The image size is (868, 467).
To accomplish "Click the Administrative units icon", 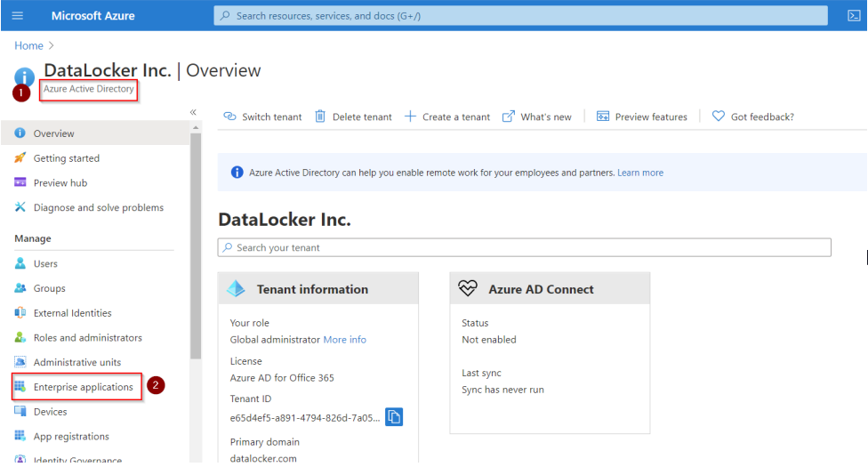I will coord(20,362).
